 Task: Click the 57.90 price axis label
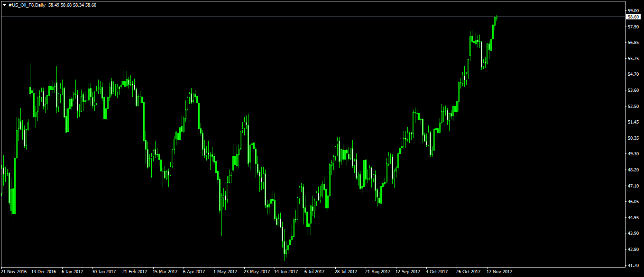(x=633, y=27)
